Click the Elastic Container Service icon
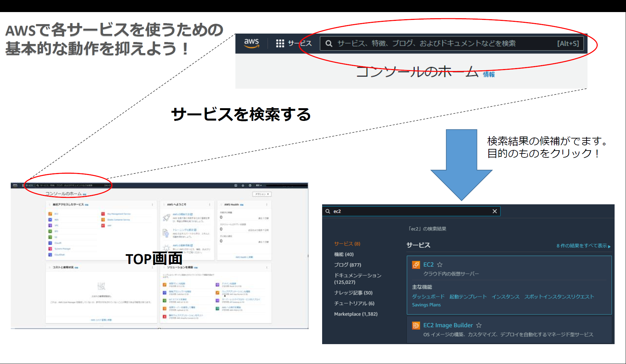Viewport: 626px width, 364px height. click(103, 220)
